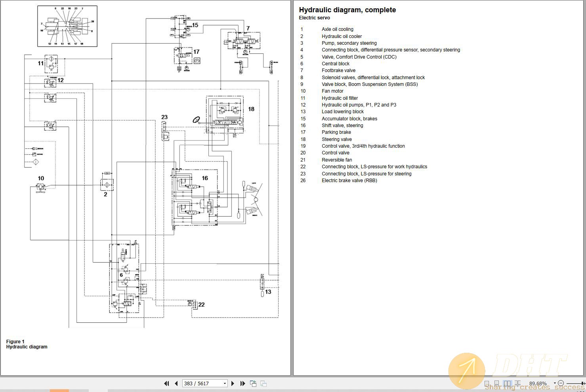
Task: Click legend entry 'Fan motor'
Action: (332, 91)
